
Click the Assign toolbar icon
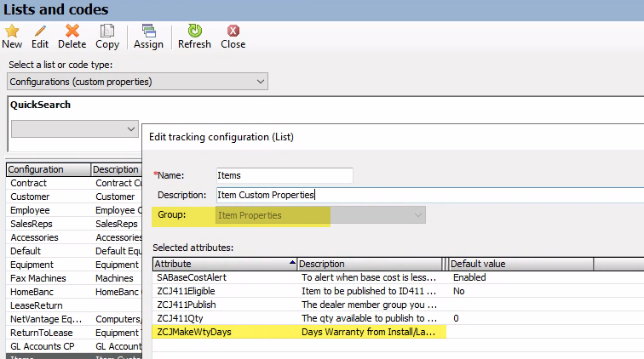pyautogui.click(x=148, y=31)
